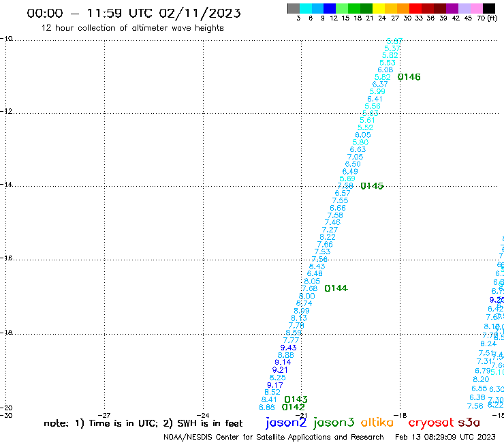Click the jason2 satellite label
Screen dimensions: 504x443
coord(286,423)
